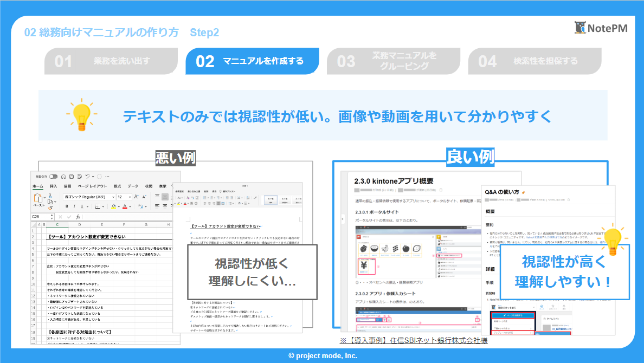
Task: Click the blue ページを登録する button
Action: point(513,315)
